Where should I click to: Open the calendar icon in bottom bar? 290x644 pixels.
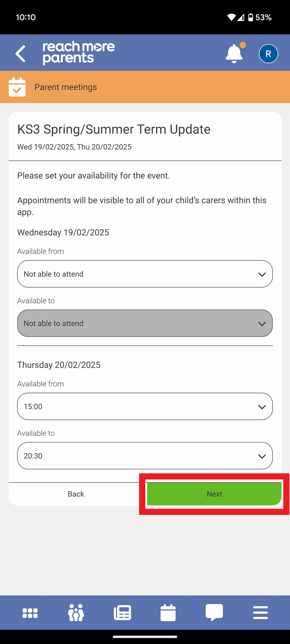pyautogui.click(x=168, y=613)
